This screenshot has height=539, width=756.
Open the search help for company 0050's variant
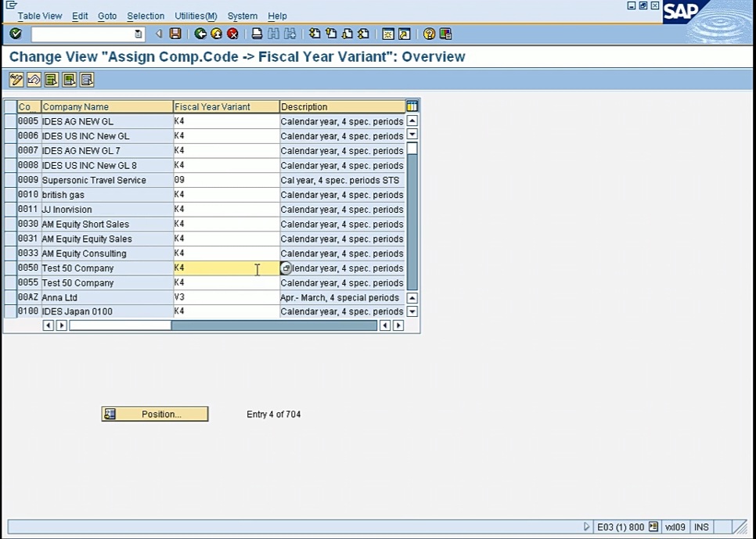(286, 268)
